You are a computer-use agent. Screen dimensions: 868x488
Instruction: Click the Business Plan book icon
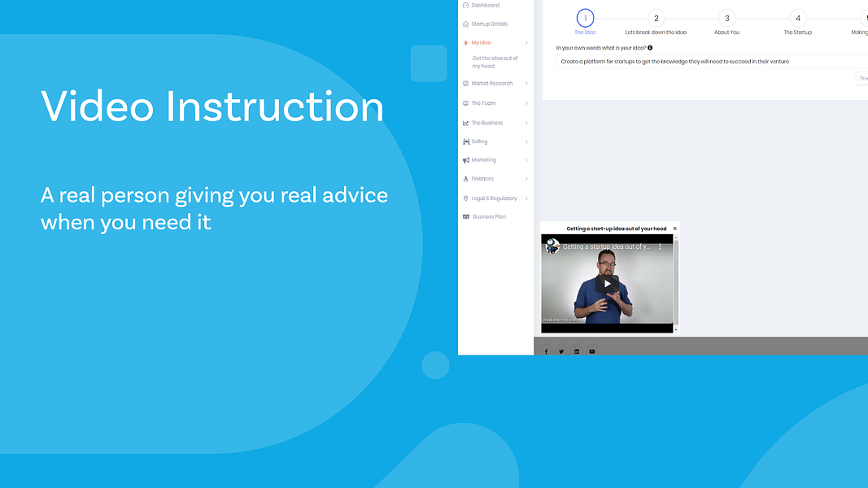click(x=466, y=217)
